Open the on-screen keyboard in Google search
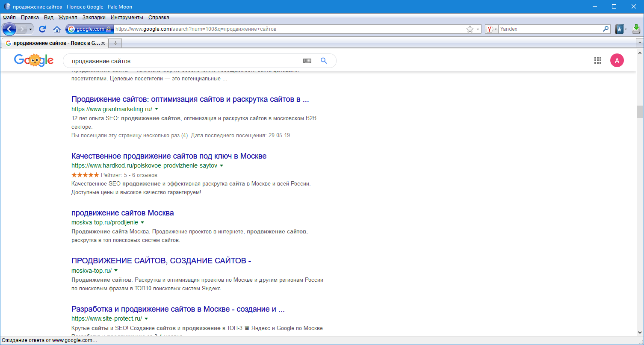This screenshot has height=345, width=644. point(307,61)
